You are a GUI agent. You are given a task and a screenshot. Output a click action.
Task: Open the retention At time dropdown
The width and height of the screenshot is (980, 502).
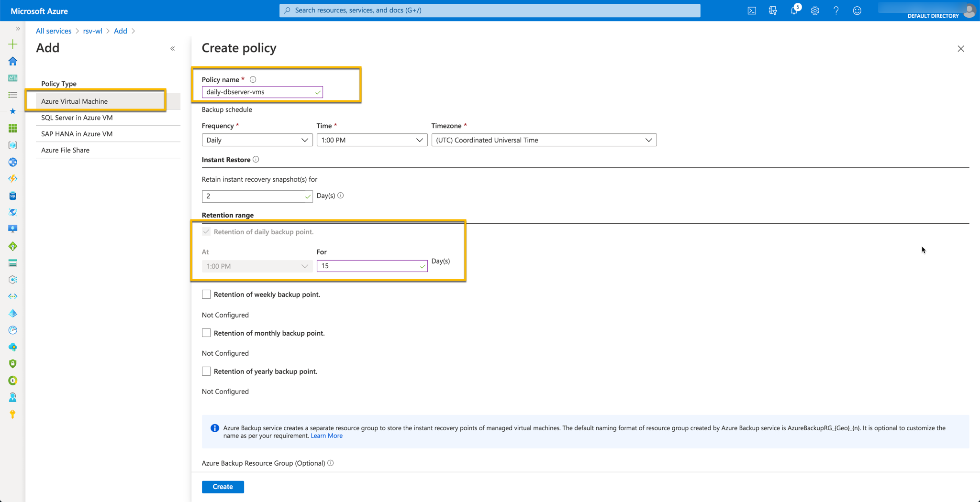pos(257,266)
